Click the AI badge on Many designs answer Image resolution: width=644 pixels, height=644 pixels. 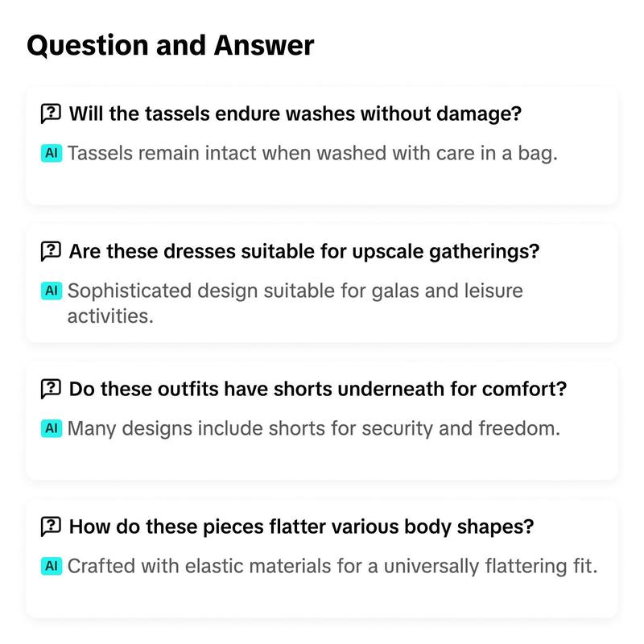52,428
